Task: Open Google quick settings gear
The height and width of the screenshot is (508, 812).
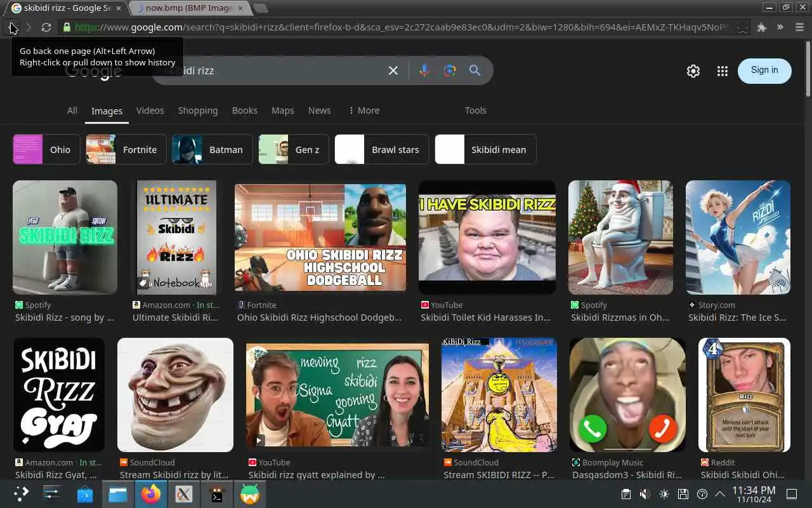Action: click(x=693, y=71)
